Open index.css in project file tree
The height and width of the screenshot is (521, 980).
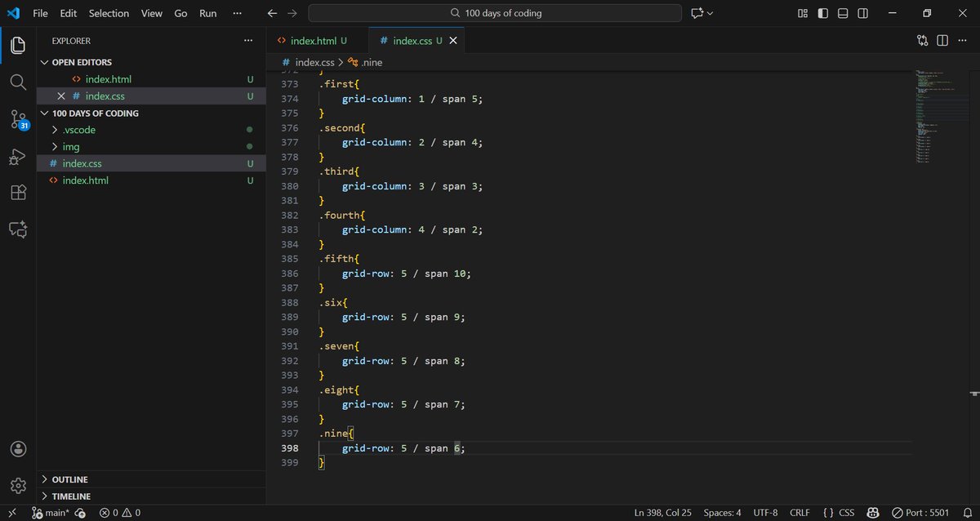coord(152,163)
